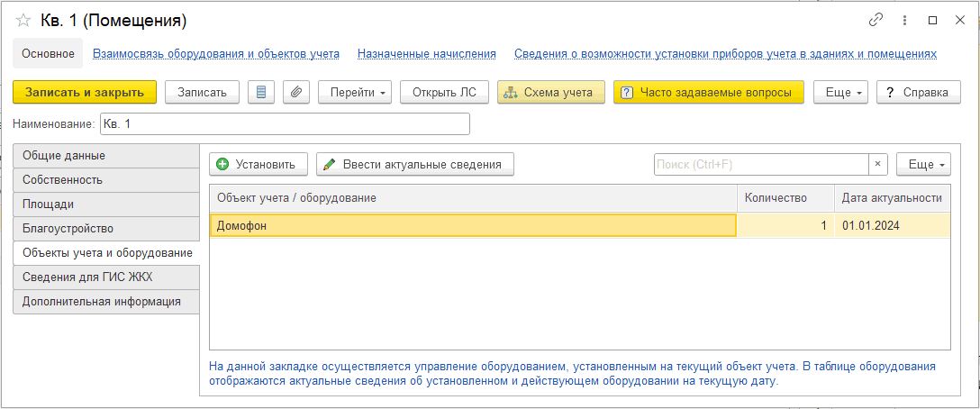Select Дополнительная информация tab
980x409 pixels.
pyautogui.click(x=106, y=302)
